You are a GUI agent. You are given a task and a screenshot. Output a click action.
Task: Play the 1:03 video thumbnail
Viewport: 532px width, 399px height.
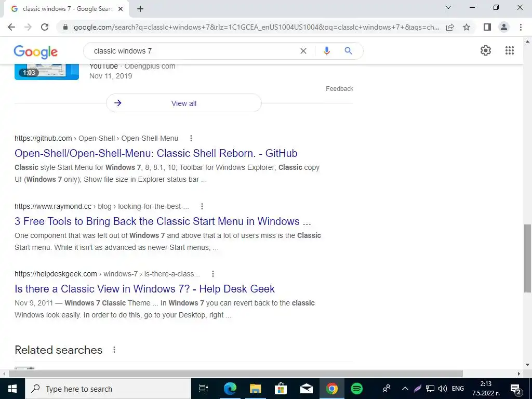(x=46, y=72)
